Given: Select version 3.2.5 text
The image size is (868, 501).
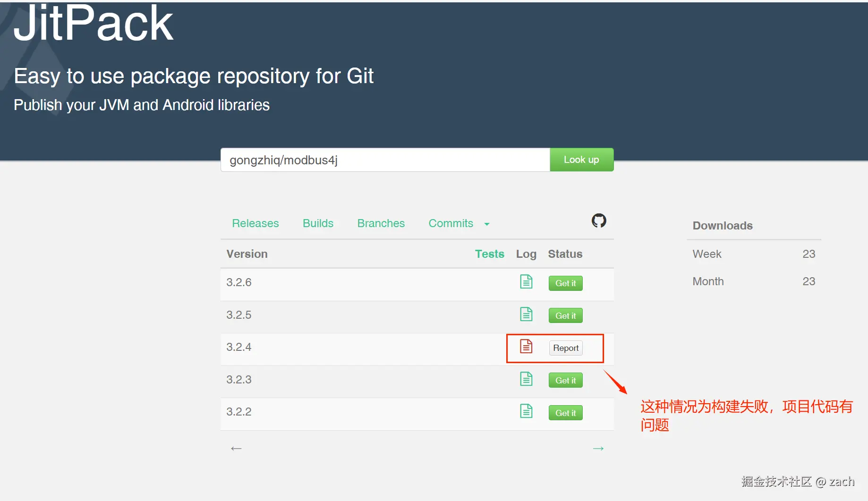Looking at the screenshot, I should pyautogui.click(x=239, y=315).
